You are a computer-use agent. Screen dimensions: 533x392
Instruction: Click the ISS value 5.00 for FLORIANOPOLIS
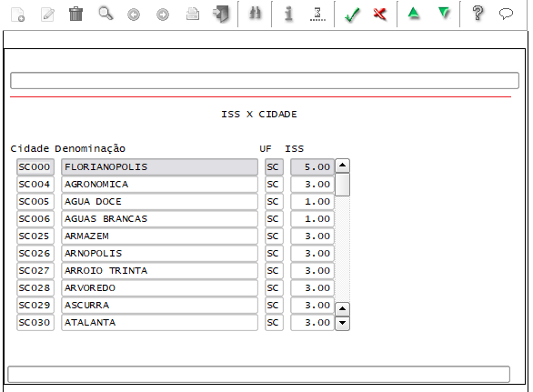[312, 167]
